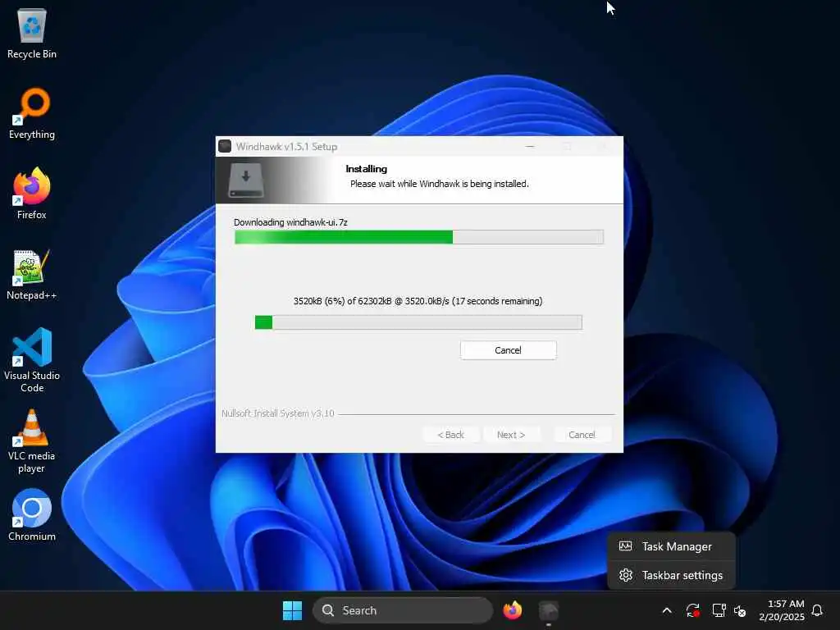This screenshot has width=840, height=630.
Task: Open the clock showing 1:57 AM
Action: pyautogui.click(x=781, y=610)
